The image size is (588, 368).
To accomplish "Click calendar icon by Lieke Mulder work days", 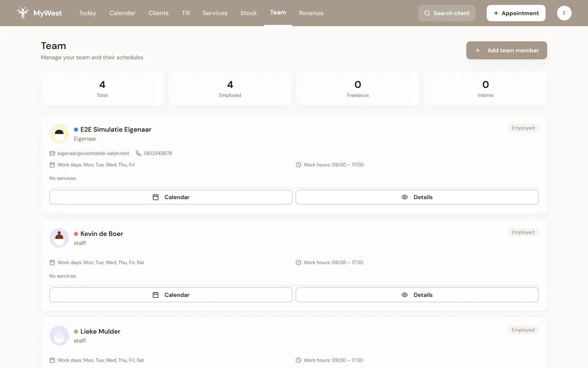I will click(x=52, y=360).
